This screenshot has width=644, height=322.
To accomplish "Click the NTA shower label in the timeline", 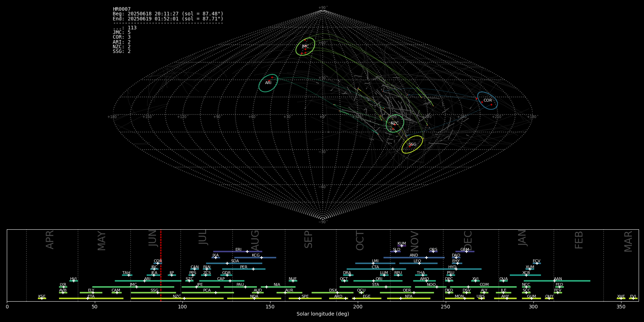I will tap(409, 297).
